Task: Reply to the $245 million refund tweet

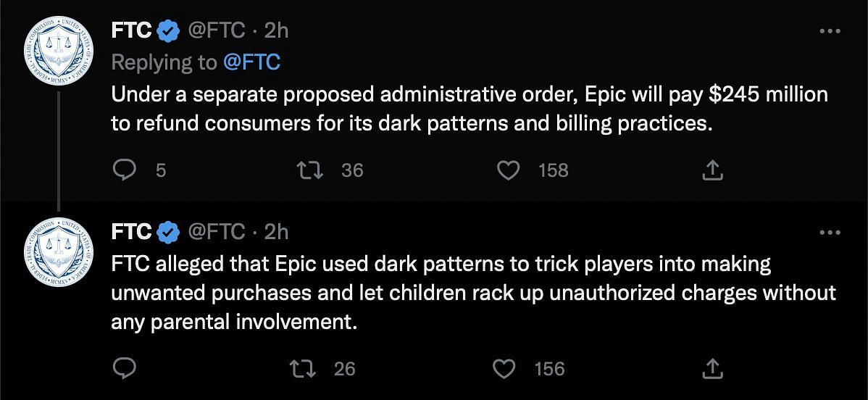Action: click(x=126, y=170)
